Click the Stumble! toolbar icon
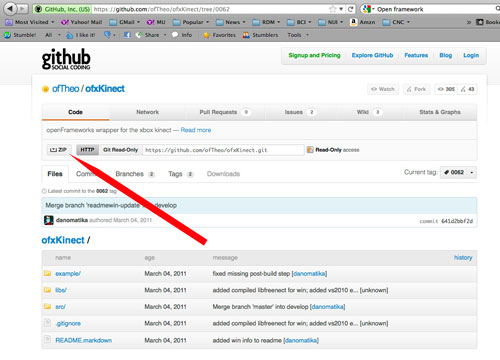500x360 pixels. tap(7, 35)
